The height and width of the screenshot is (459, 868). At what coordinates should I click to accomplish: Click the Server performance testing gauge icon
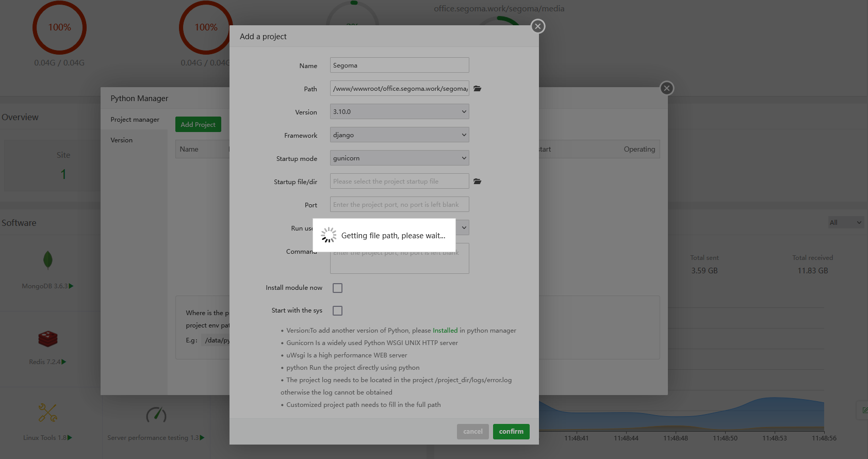(x=156, y=414)
